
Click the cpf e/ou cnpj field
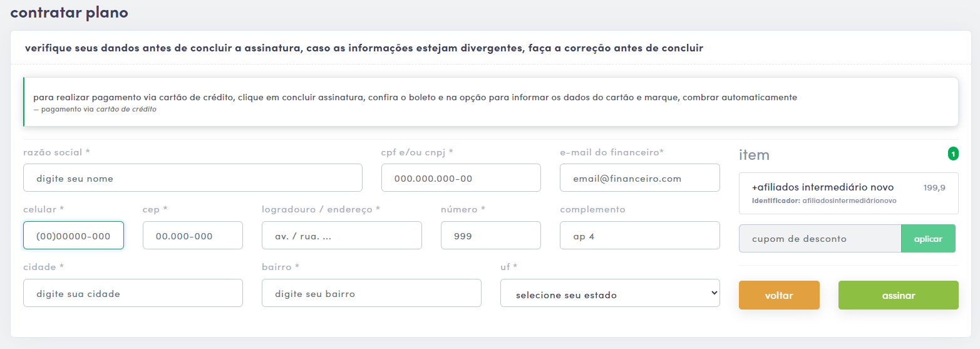pyautogui.click(x=461, y=178)
